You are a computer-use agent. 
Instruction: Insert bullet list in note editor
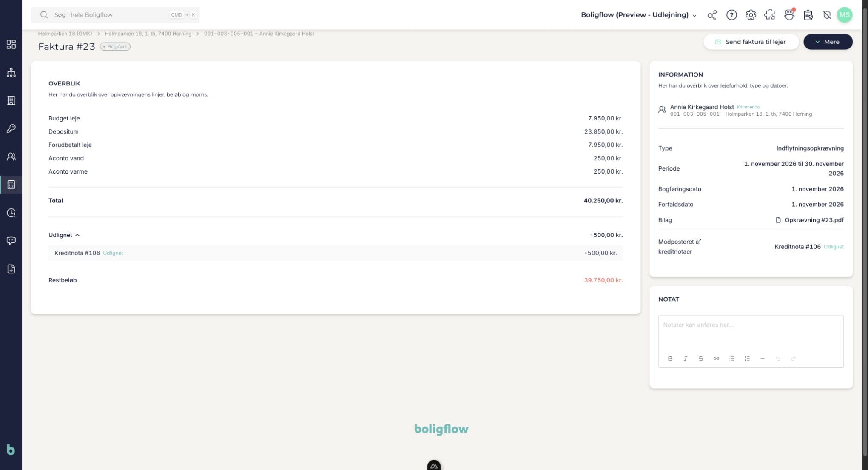point(731,359)
